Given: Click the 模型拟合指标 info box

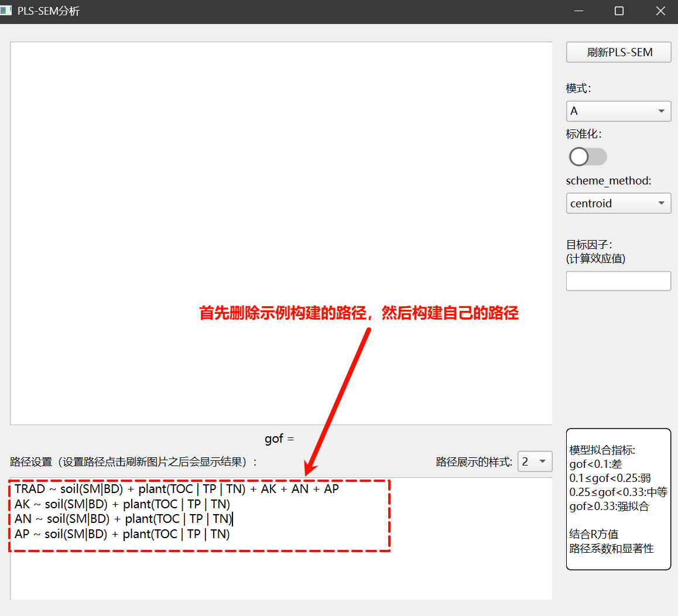Looking at the screenshot, I should 619,499.
